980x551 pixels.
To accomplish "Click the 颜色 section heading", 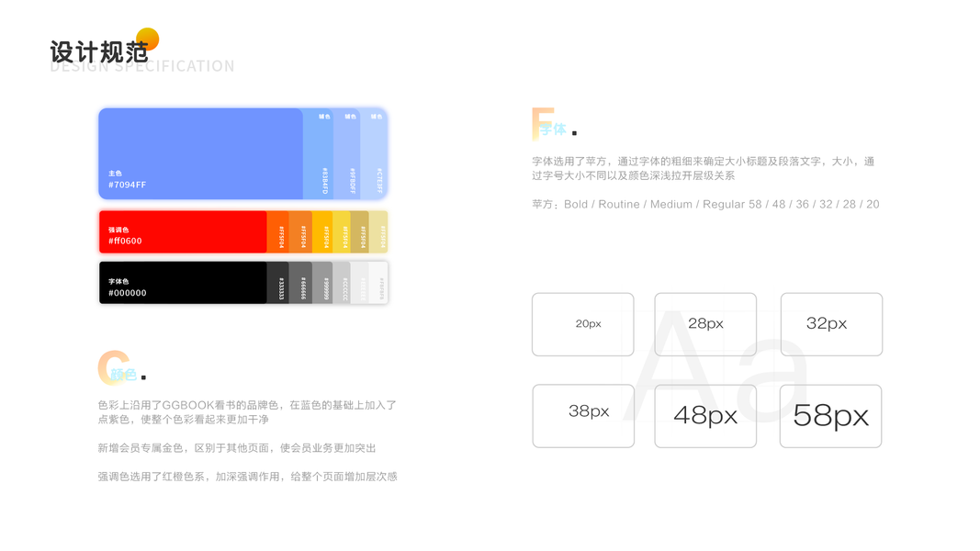I will [123, 375].
